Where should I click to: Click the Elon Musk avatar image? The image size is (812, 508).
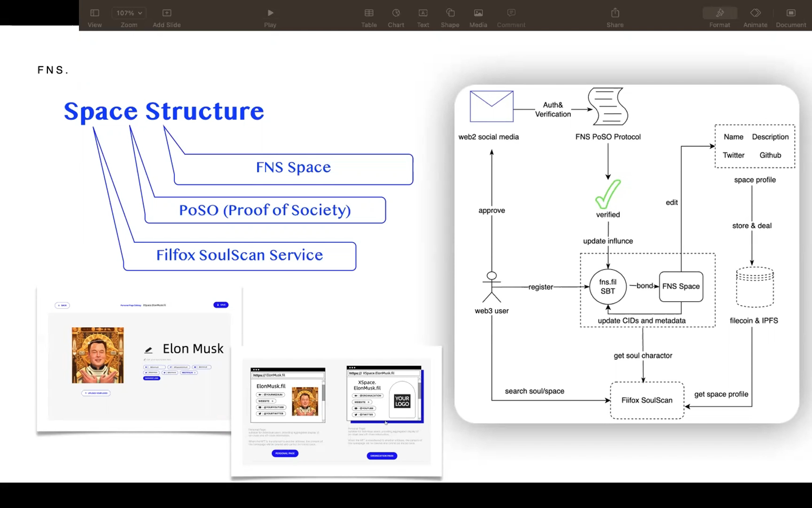[x=98, y=356]
